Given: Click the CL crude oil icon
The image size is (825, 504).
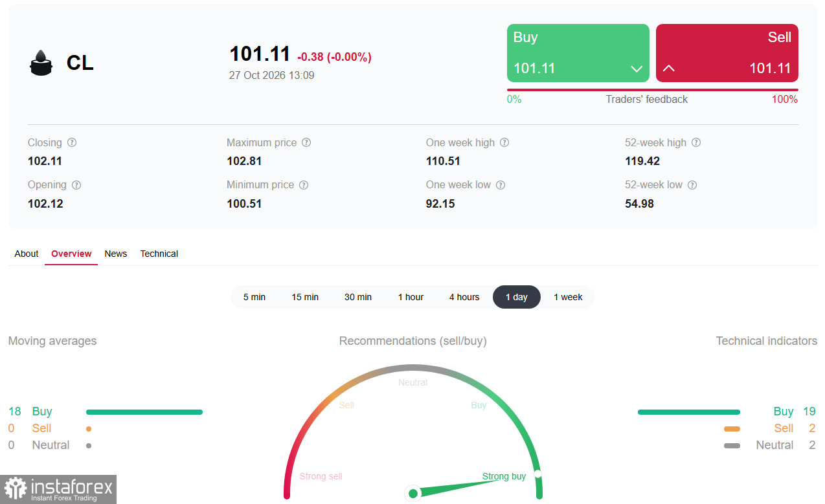Looking at the screenshot, I should 41,63.
